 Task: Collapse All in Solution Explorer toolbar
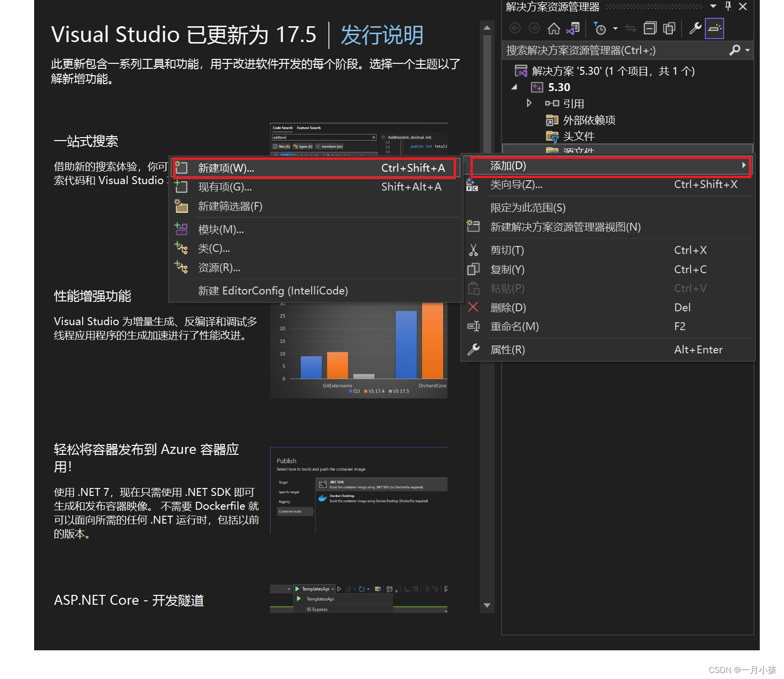pos(650,29)
